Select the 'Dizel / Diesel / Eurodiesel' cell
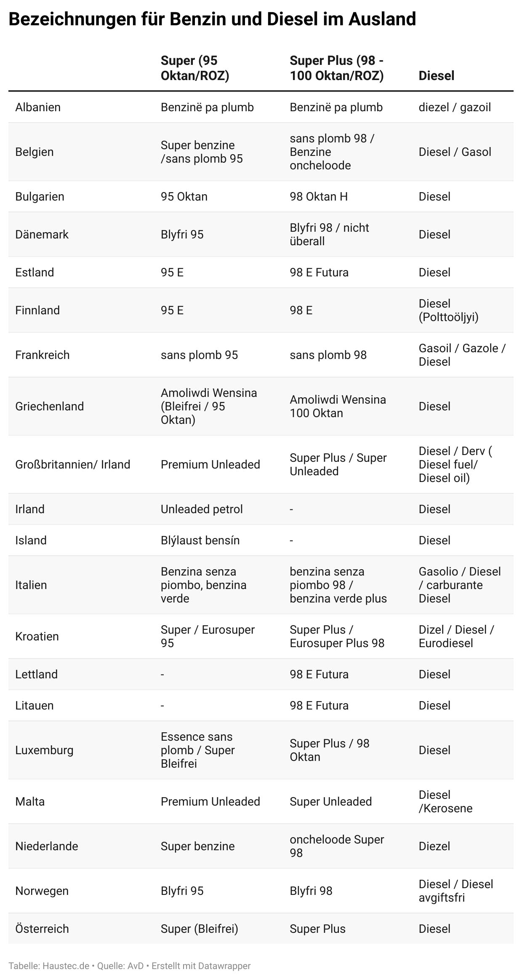Image resolution: width=522 pixels, height=980 pixels. [x=456, y=637]
